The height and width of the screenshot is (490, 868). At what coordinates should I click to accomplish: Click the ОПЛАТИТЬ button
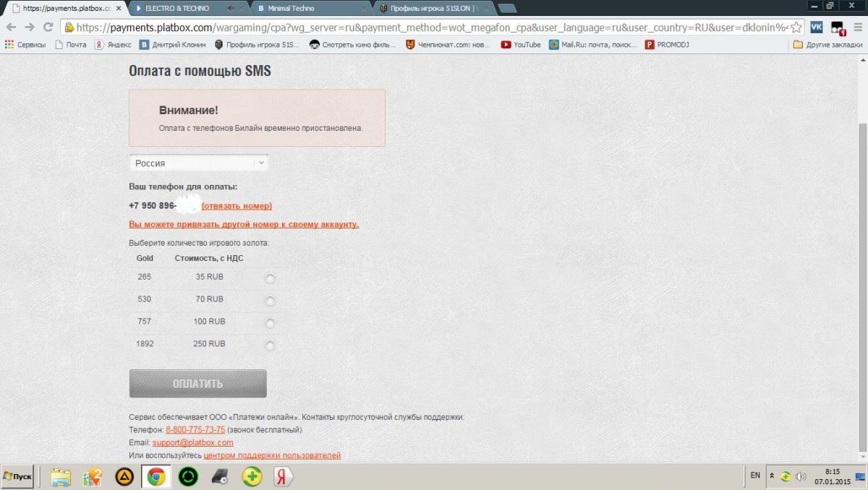coord(197,384)
